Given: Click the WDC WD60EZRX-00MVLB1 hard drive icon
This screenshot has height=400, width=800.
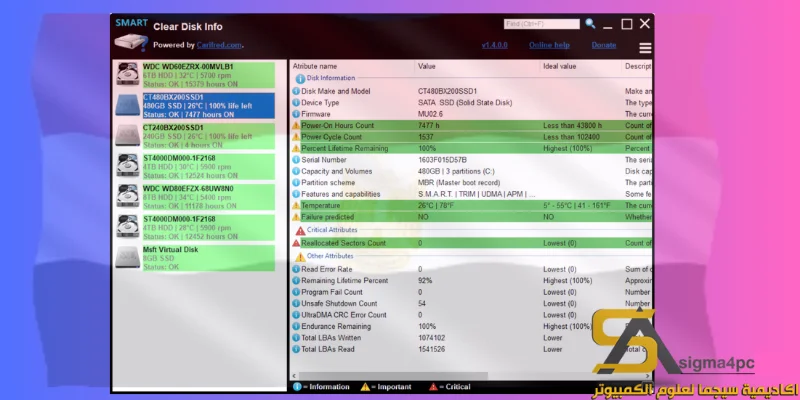Looking at the screenshot, I should 127,74.
